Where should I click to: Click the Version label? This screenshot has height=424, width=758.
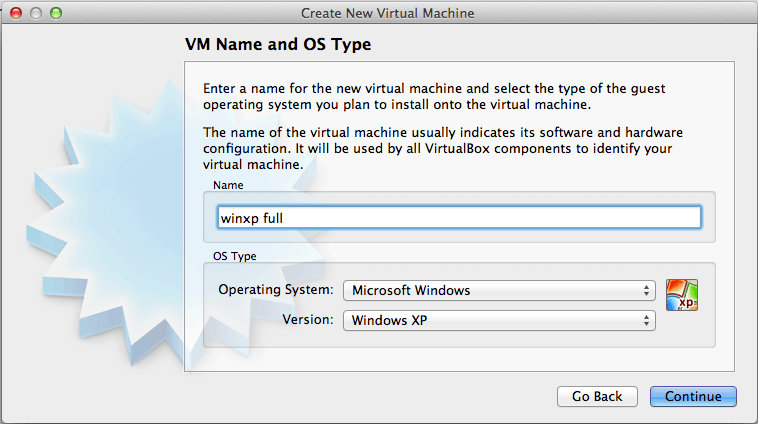click(308, 320)
